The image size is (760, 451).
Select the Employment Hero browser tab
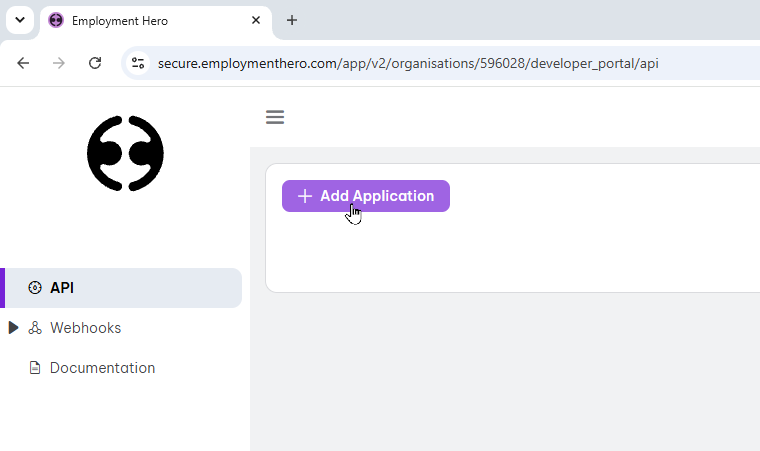click(156, 21)
